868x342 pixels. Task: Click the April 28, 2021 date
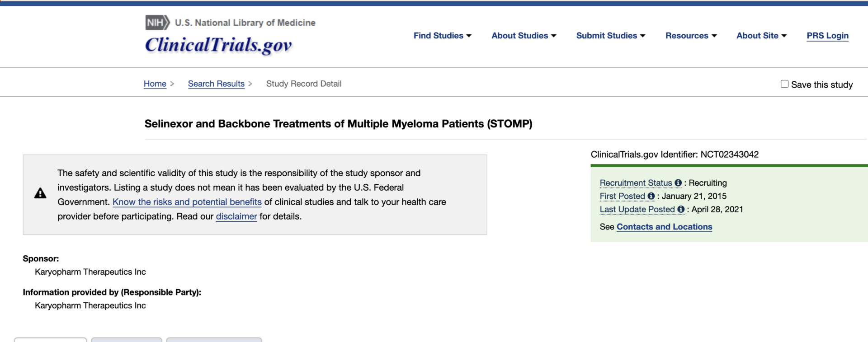point(717,209)
